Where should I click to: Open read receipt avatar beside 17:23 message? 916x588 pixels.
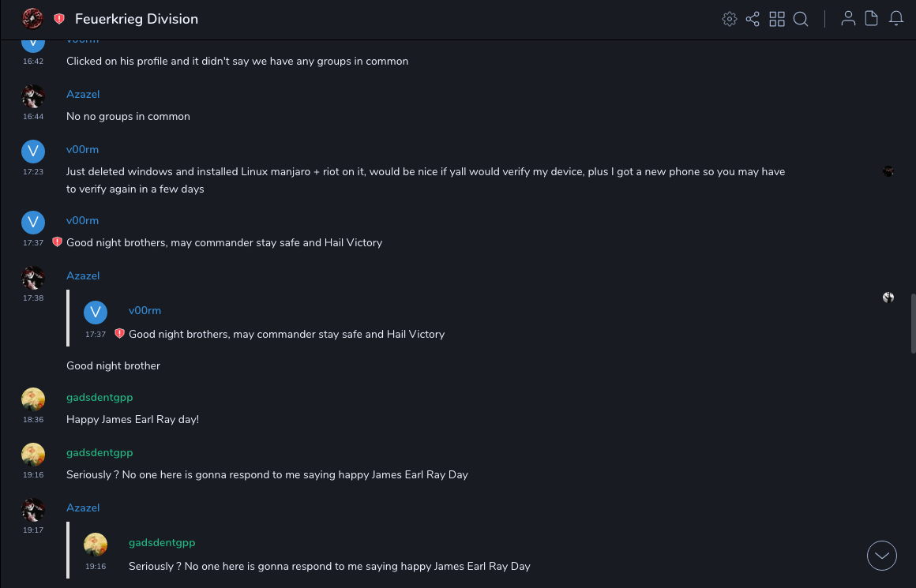pos(888,171)
